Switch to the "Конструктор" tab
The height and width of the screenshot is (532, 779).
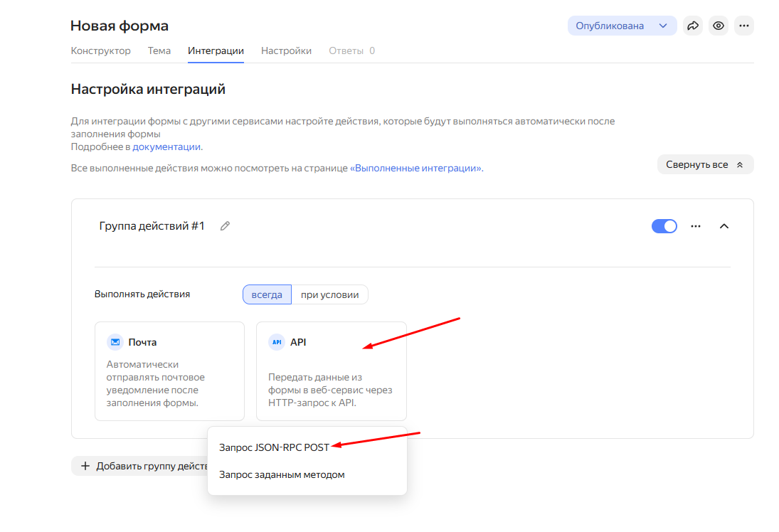101,50
